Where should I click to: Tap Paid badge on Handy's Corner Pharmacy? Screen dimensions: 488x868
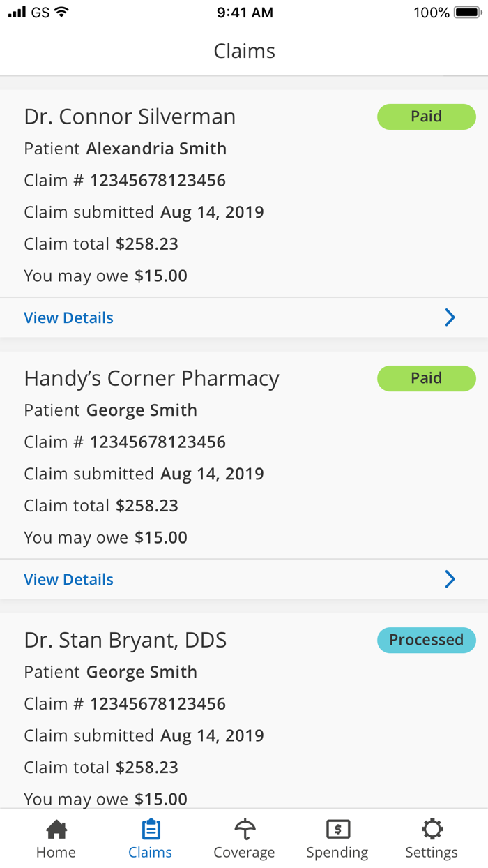[426, 378]
